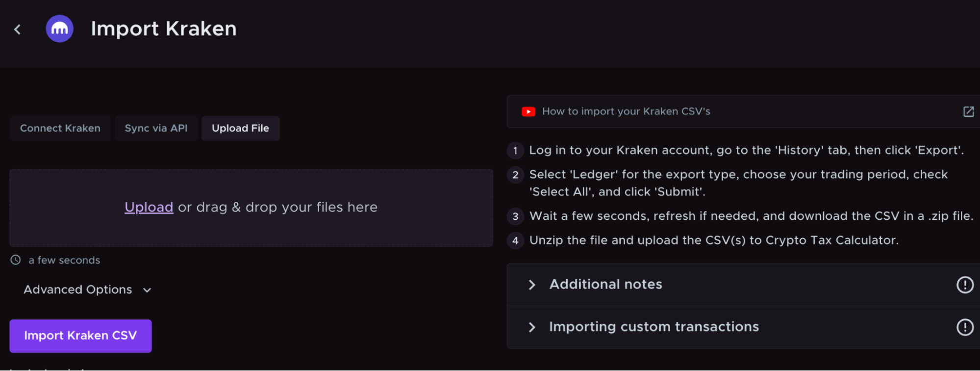The image size is (980, 371).
Task: Open the 'How to import your Kraken CSV's' banner
Action: pos(626,111)
